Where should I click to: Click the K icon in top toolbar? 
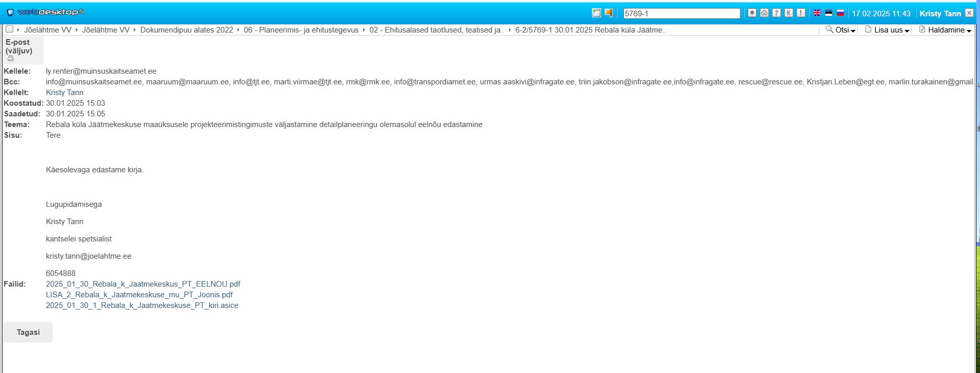(788, 13)
